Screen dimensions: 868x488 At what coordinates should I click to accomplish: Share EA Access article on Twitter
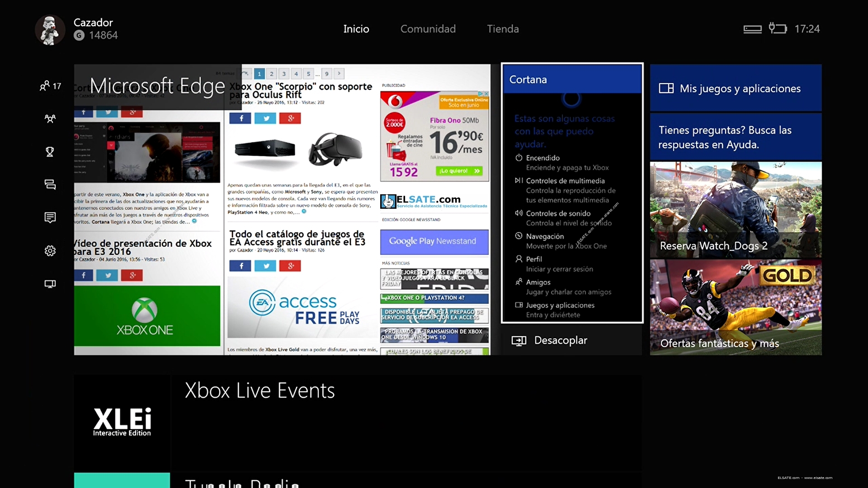pos(265,266)
